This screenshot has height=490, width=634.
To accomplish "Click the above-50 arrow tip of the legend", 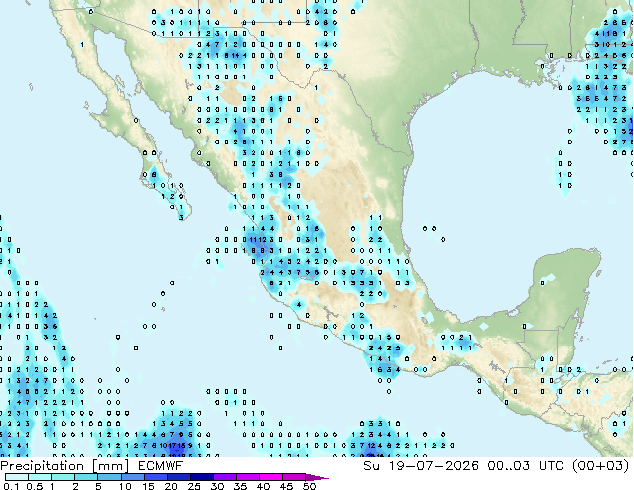I will click(x=317, y=477).
